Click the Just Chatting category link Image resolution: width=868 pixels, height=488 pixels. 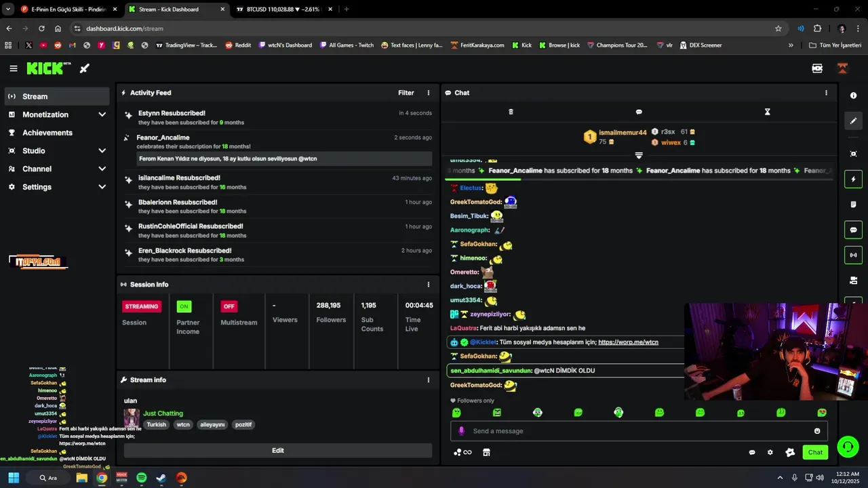click(163, 413)
